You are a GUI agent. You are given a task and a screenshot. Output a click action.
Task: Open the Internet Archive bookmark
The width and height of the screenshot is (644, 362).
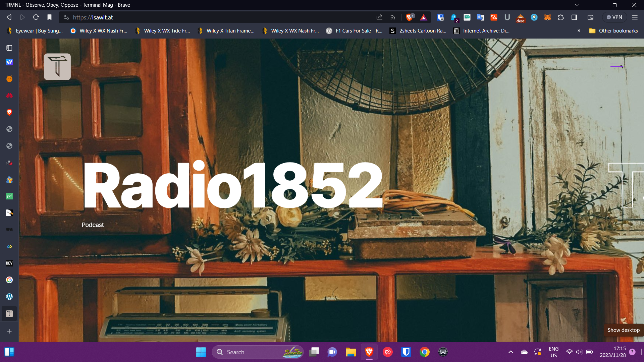(482, 31)
